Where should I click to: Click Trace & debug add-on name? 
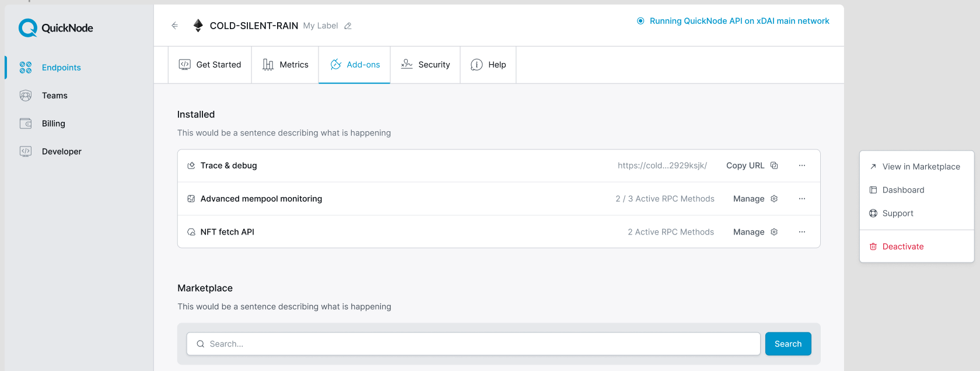[229, 166]
